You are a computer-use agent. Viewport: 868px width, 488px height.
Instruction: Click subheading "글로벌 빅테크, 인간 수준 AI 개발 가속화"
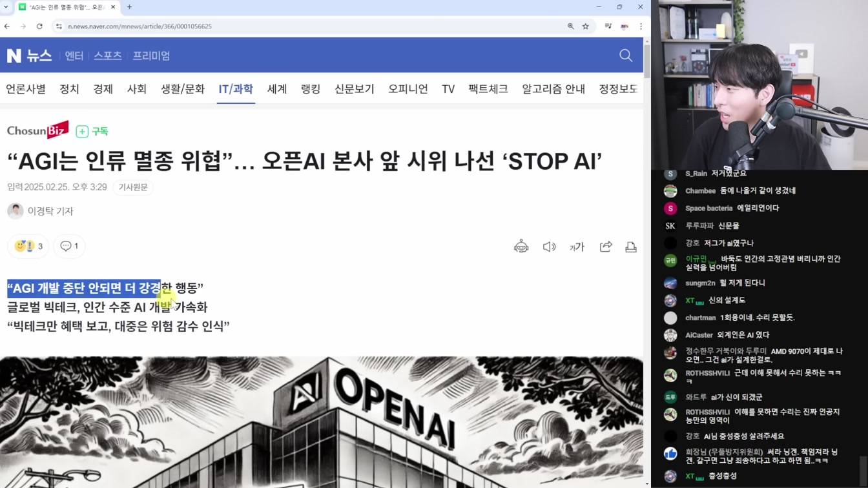coord(107,307)
